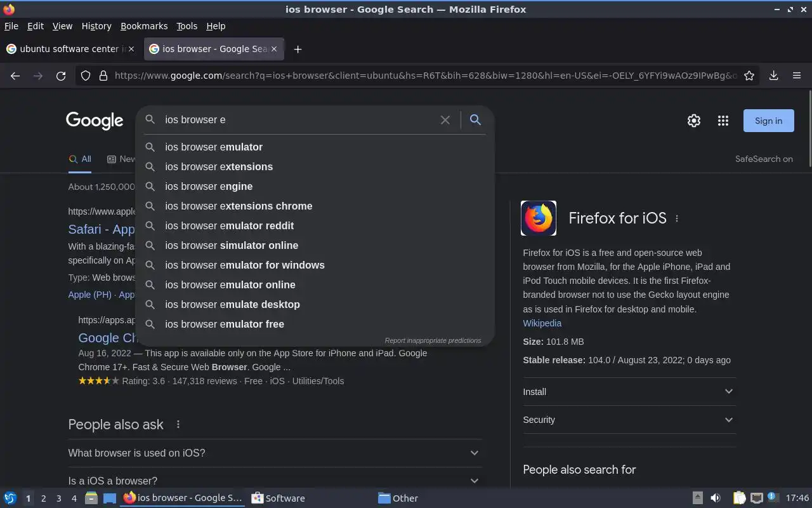The height and width of the screenshot is (508, 812).
Task: Open a new tab with plus button
Action: 298,49
